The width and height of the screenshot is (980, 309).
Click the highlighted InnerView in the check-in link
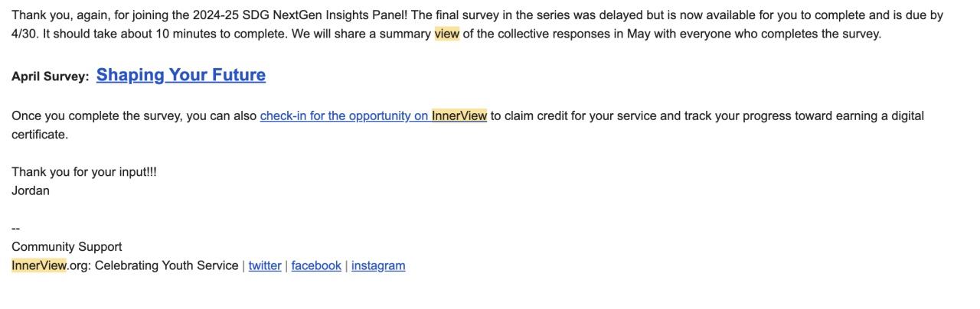(459, 116)
